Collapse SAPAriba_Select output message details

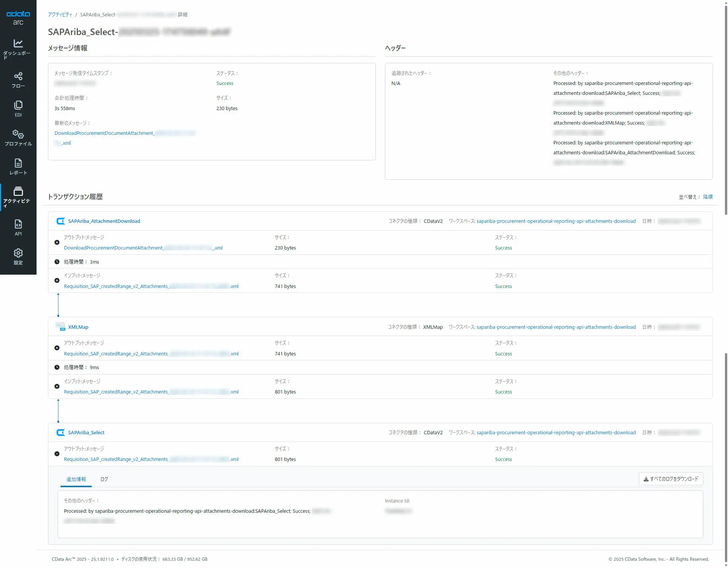57,454
